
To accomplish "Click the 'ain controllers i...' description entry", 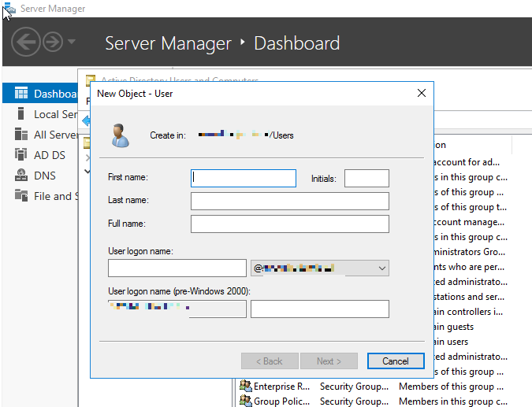I will coord(468,312).
